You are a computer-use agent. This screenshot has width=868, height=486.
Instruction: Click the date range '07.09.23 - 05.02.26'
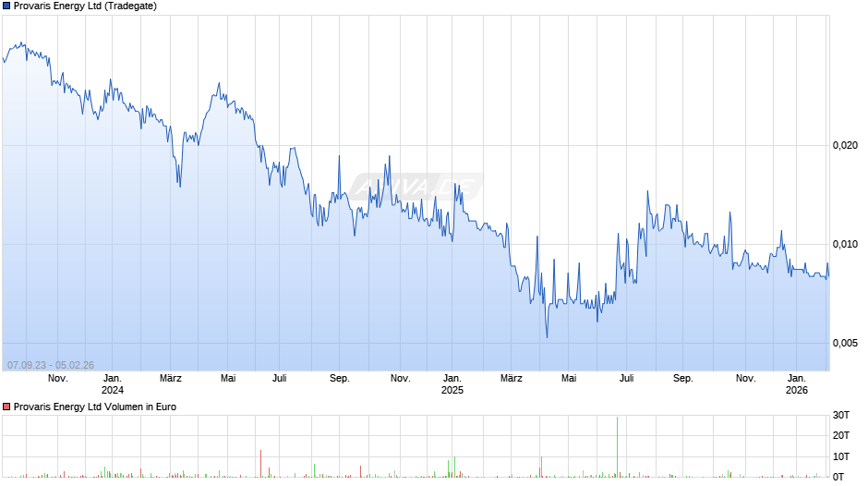pyautogui.click(x=51, y=365)
